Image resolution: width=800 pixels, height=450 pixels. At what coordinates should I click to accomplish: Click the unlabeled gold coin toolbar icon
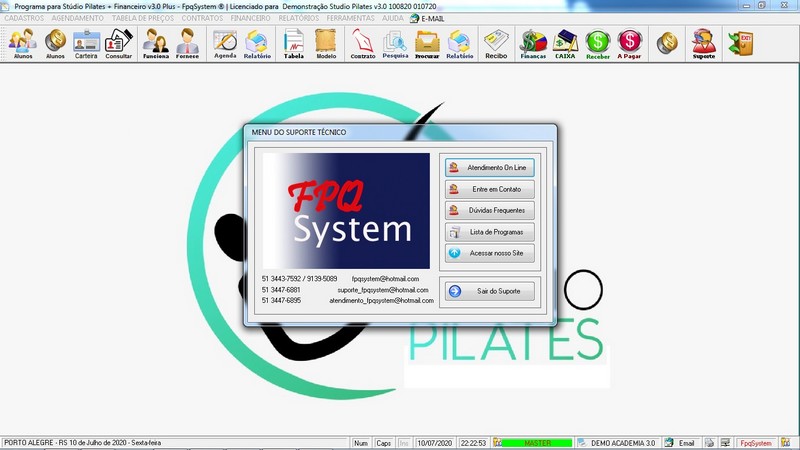click(667, 43)
